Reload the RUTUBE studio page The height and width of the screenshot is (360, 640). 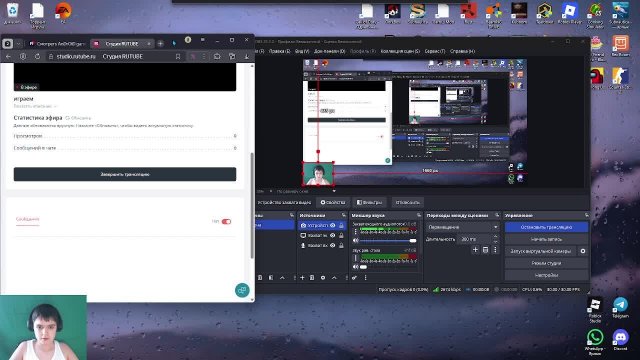(37, 57)
